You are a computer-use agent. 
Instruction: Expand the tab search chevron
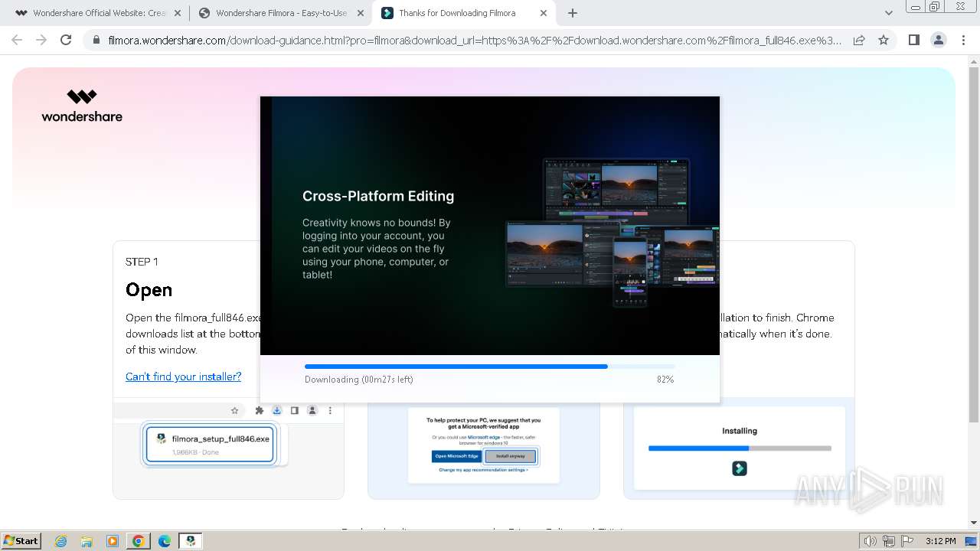pyautogui.click(x=888, y=13)
